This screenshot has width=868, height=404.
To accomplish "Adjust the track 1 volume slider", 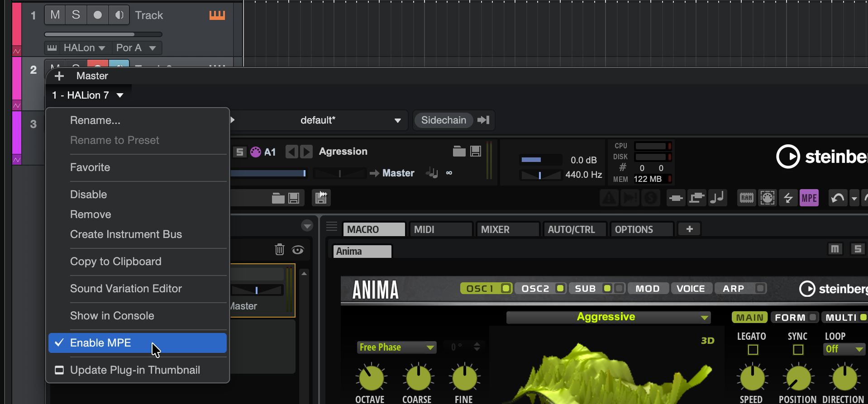I will [x=103, y=34].
